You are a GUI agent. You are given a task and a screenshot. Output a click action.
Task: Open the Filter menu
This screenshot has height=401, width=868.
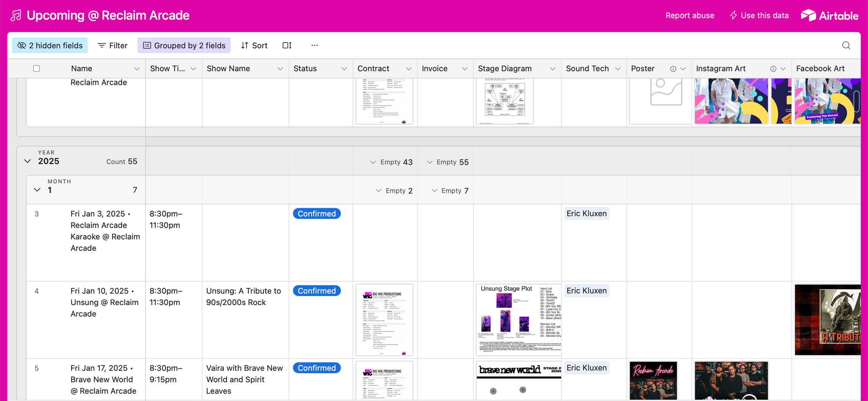tap(113, 46)
